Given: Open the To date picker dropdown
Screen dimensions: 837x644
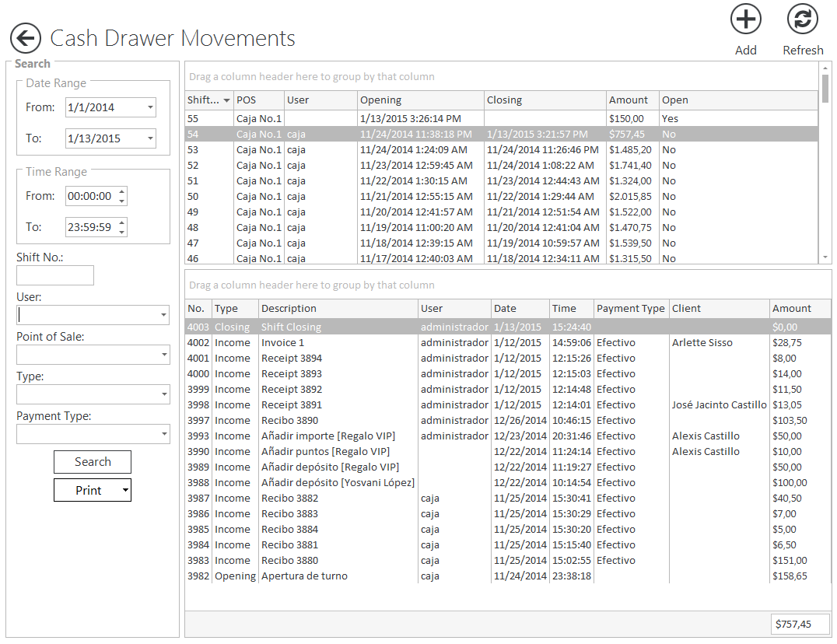Looking at the screenshot, I should pyautogui.click(x=149, y=139).
